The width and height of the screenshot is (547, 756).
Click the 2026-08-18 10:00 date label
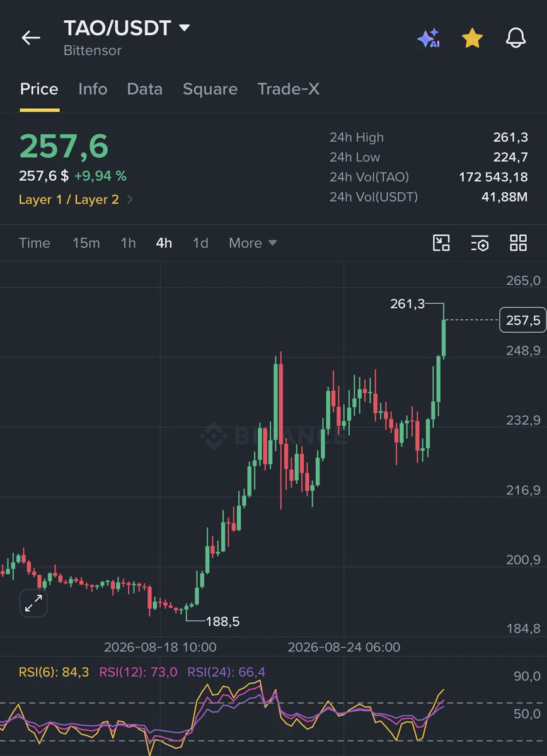(x=160, y=647)
